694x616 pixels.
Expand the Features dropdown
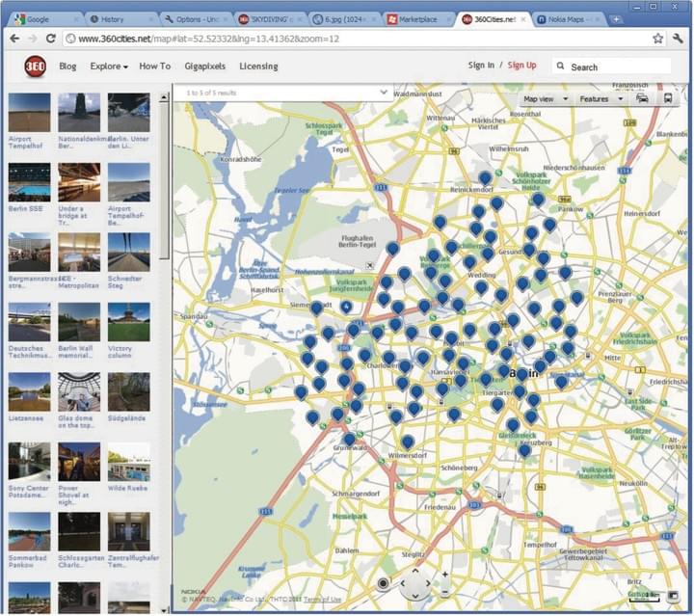pos(600,98)
